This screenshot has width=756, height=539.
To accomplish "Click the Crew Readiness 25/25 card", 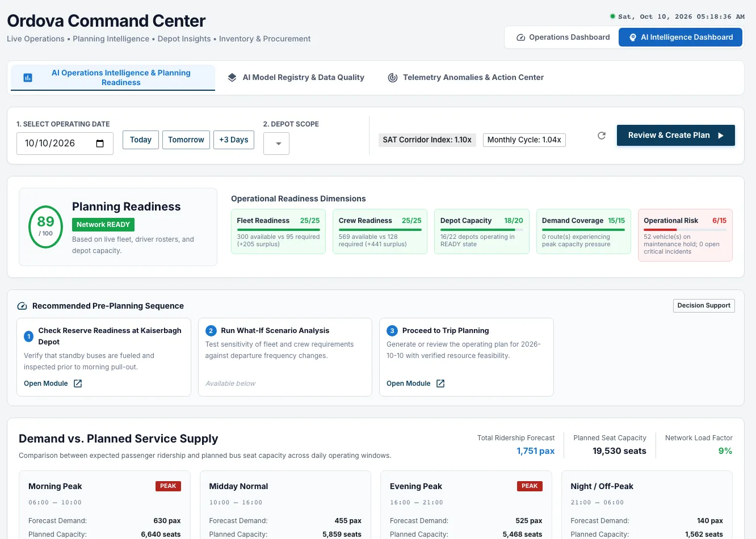I will [380, 231].
